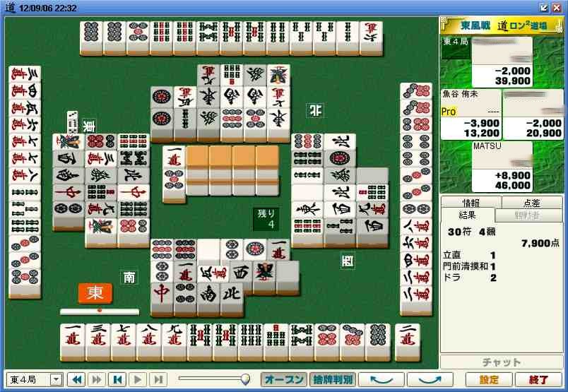Close the replay window with the X button
The image size is (568, 392).
click(x=557, y=8)
